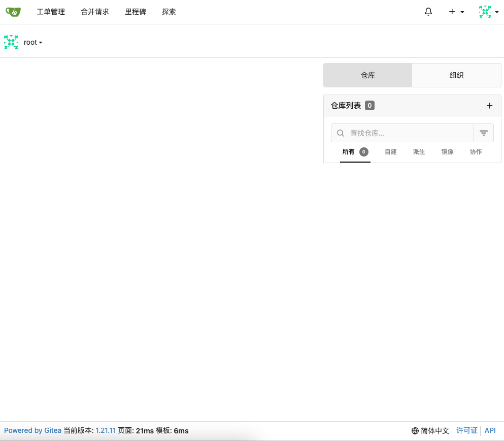Select the 仓库 tab
This screenshot has width=504, height=441.
(x=368, y=75)
